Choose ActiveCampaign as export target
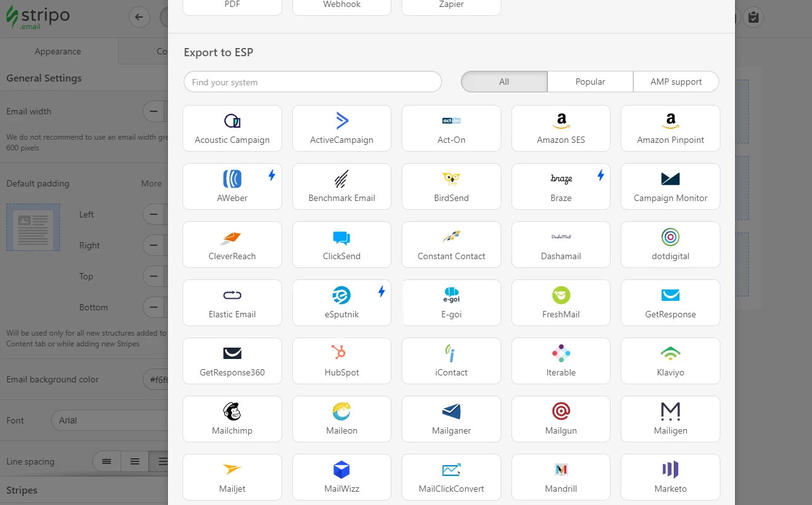The image size is (812, 505). click(x=342, y=128)
